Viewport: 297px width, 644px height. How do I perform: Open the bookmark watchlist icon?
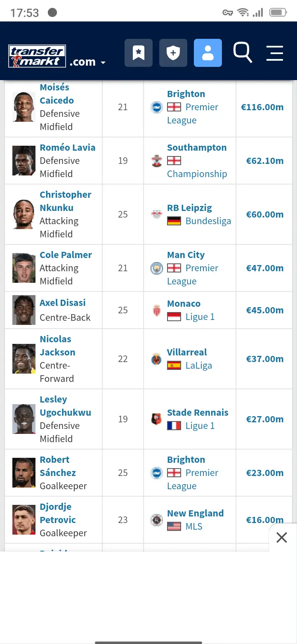click(x=139, y=53)
